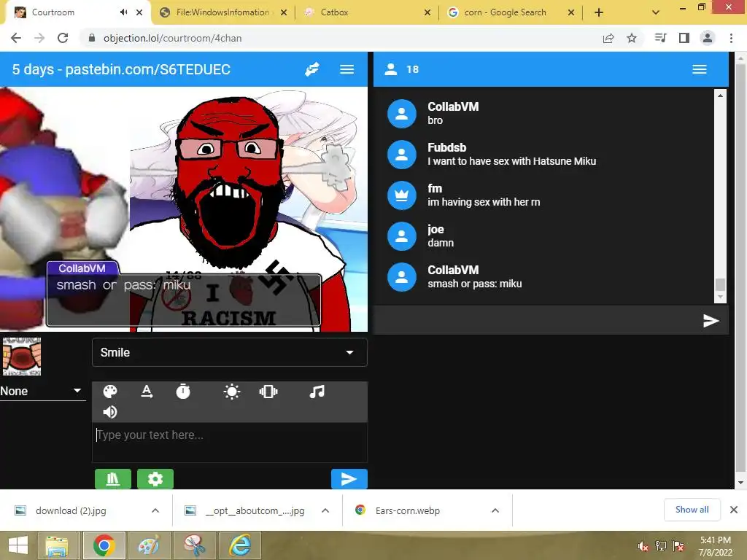Add a flash effect
This screenshot has height=560, width=747.
tap(231, 392)
